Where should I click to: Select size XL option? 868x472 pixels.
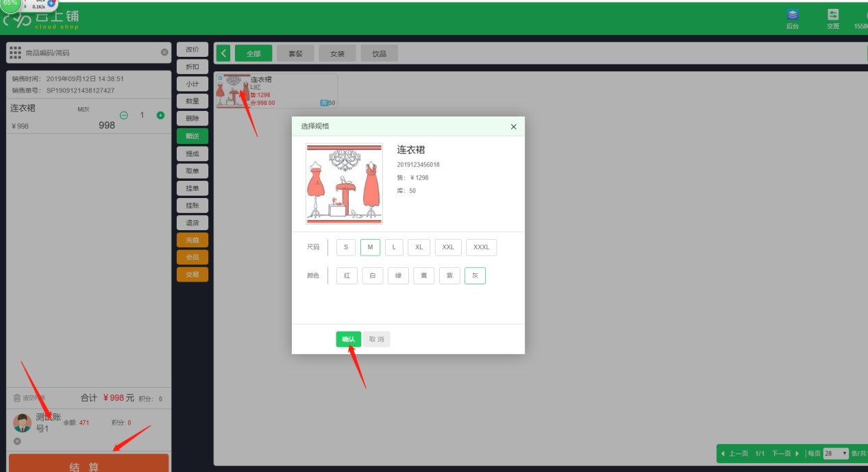pyautogui.click(x=419, y=247)
